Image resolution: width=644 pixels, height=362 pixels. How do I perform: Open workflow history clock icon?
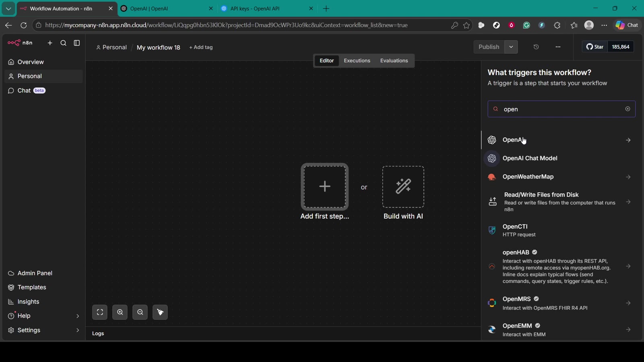(x=536, y=47)
